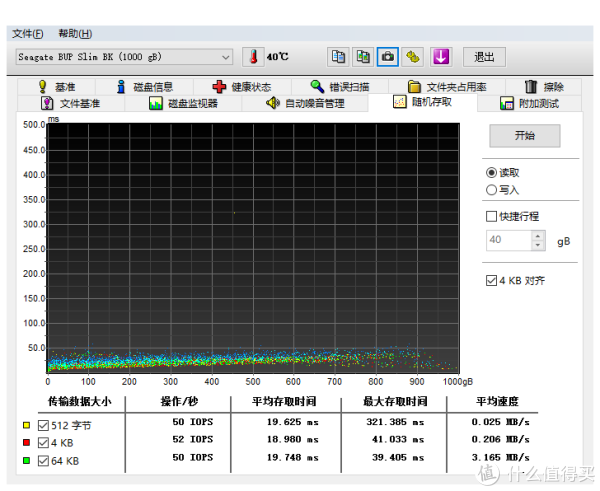Click the 19.625 ms average access value
Viewport: 600px width, 491px height.
point(293,422)
